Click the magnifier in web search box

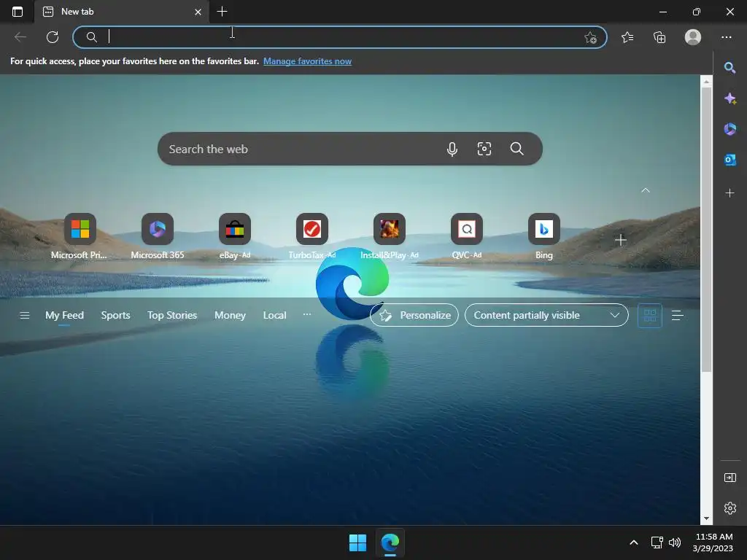[x=517, y=149]
